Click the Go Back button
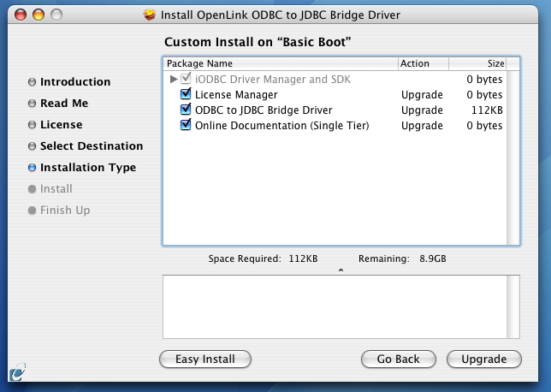Screen dimensions: 551x392 [399, 359]
